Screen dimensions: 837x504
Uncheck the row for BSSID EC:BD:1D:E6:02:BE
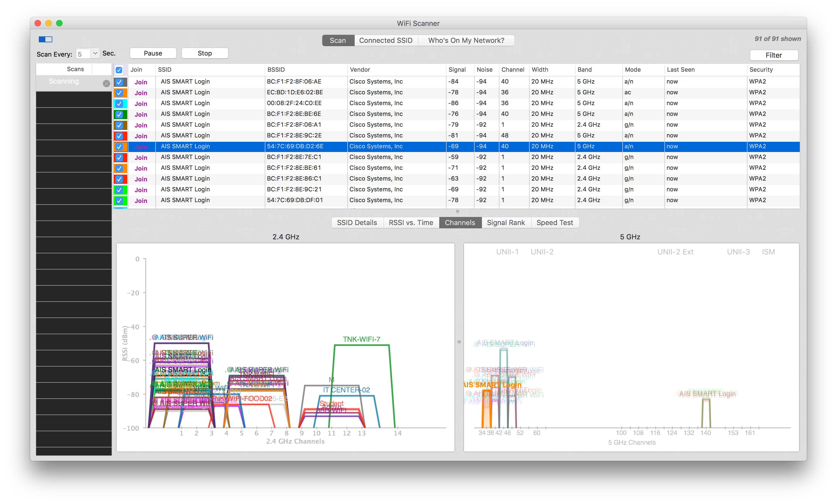pos(119,93)
